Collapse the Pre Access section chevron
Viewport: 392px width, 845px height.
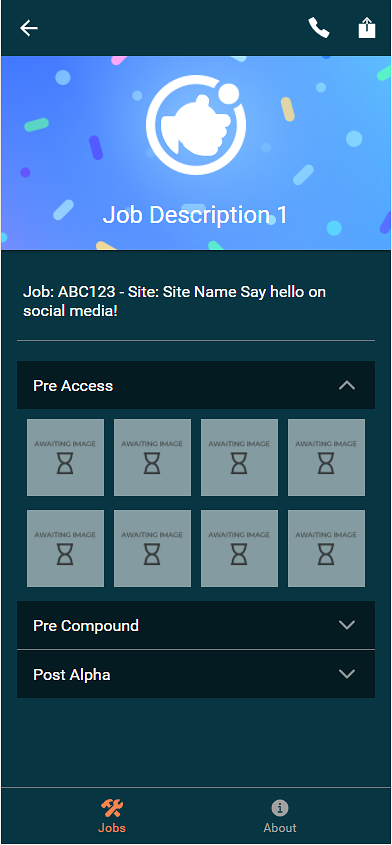point(347,385)
